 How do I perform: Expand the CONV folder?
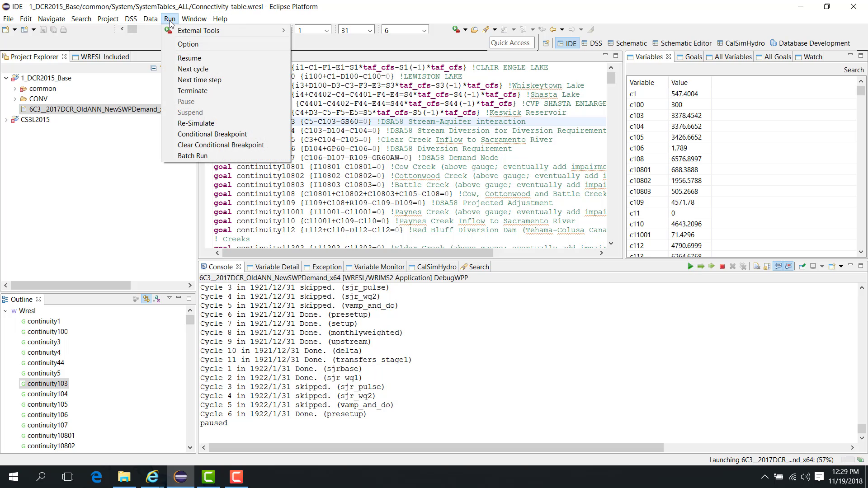pos(15,99)
